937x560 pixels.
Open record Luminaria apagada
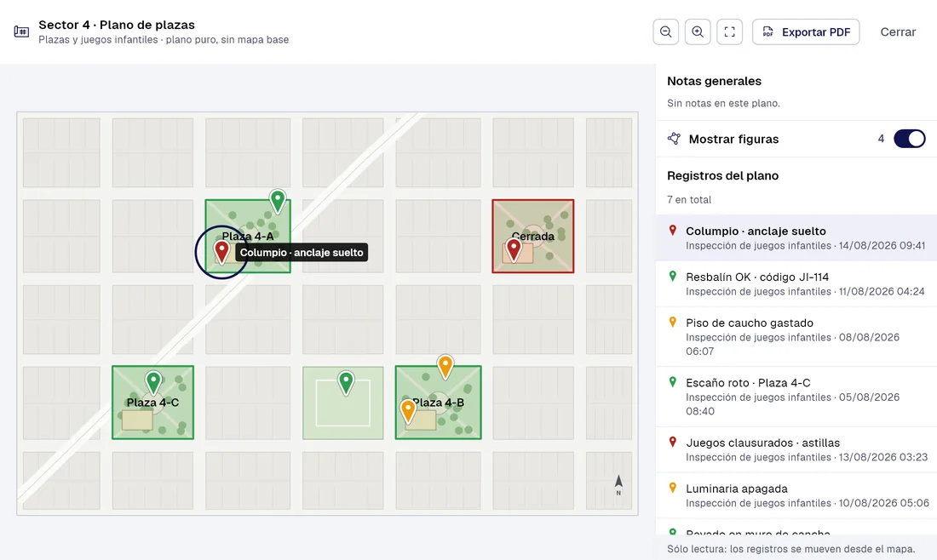point(796,495)
